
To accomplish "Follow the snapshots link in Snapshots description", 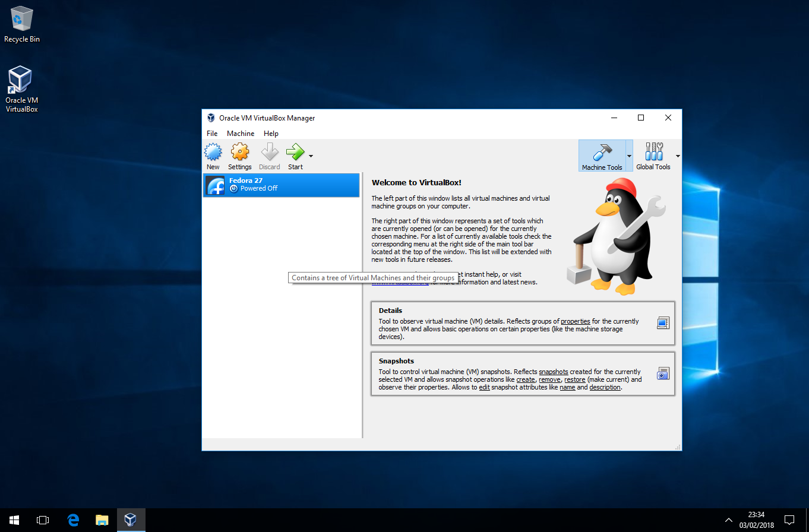I will 554,372.
